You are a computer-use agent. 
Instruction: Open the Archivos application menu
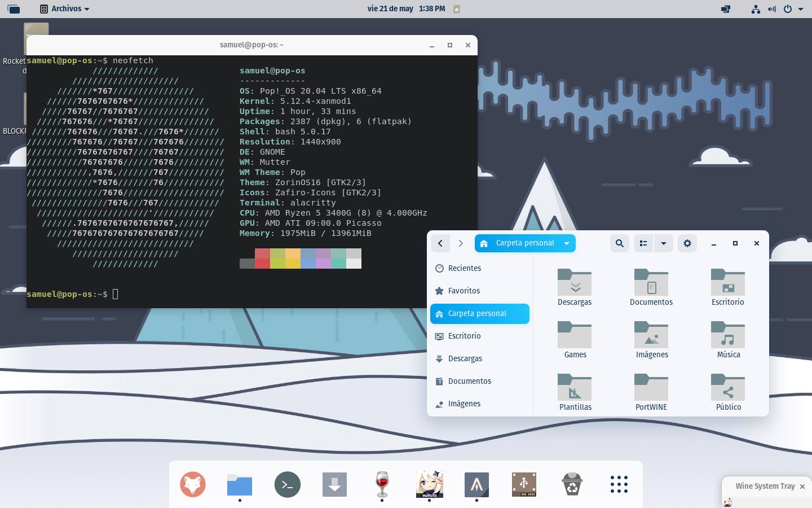[65, 8]
